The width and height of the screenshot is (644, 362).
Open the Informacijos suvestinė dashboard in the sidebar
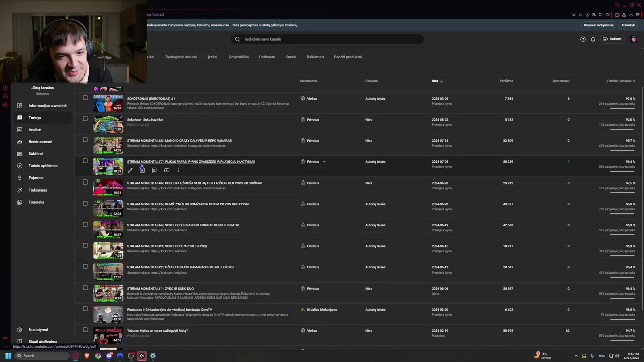[42, 106]
